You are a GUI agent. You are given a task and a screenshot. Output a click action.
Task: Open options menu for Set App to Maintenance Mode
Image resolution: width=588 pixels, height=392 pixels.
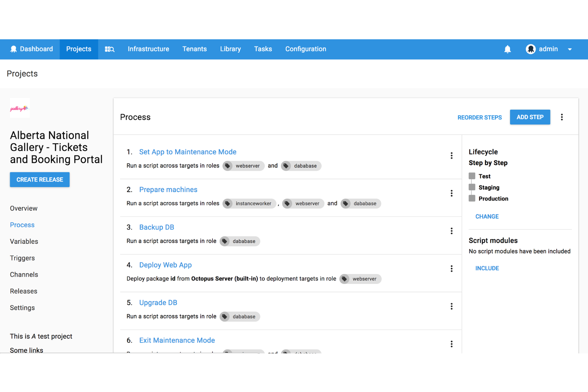tap(452, 156)
